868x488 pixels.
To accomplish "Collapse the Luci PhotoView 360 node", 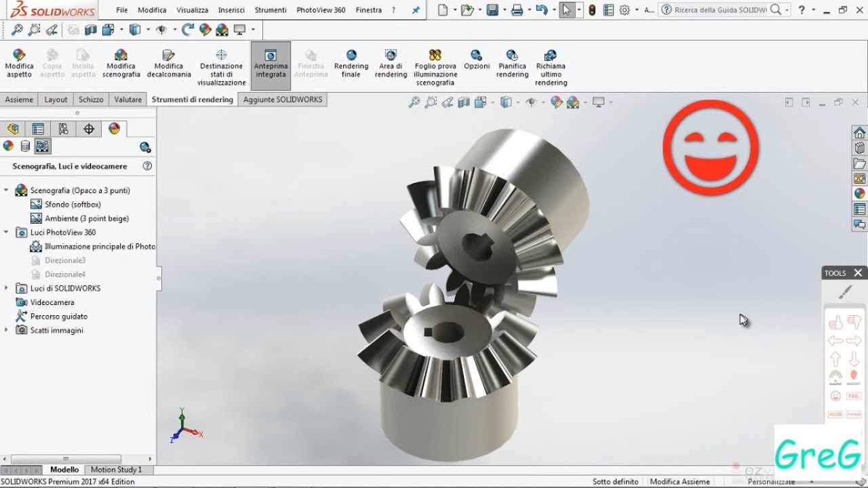I will coord(6,232).
